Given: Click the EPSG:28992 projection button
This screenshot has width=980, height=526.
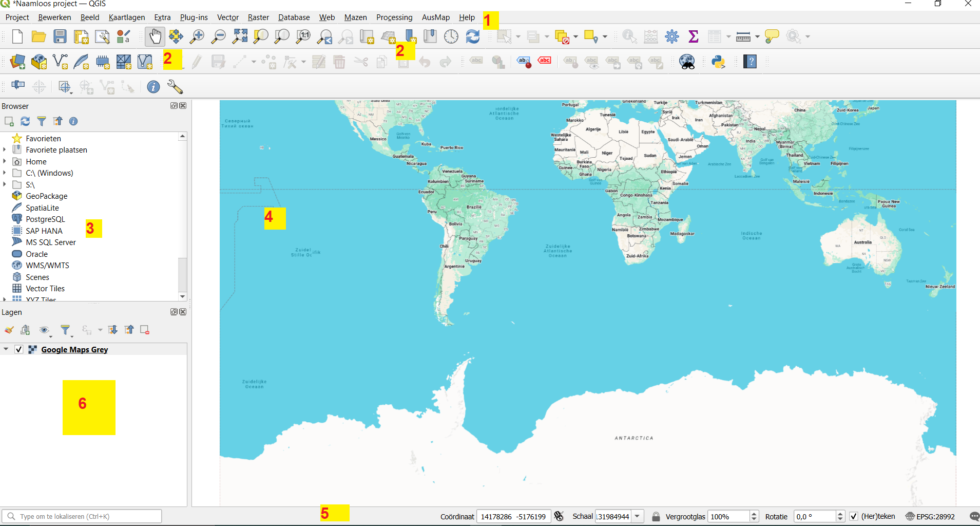Looking at the screenshot, I should 930,517.
